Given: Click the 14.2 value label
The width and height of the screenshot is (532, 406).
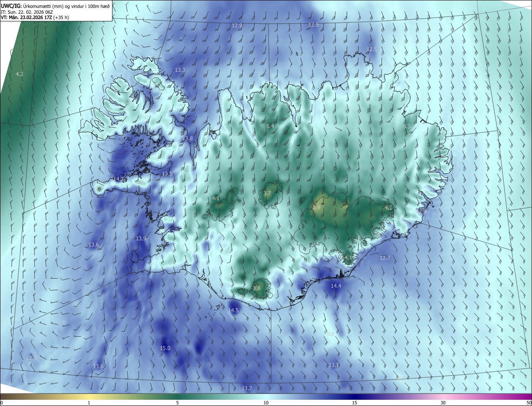Looking at the screenshot, I should (119, 179).
